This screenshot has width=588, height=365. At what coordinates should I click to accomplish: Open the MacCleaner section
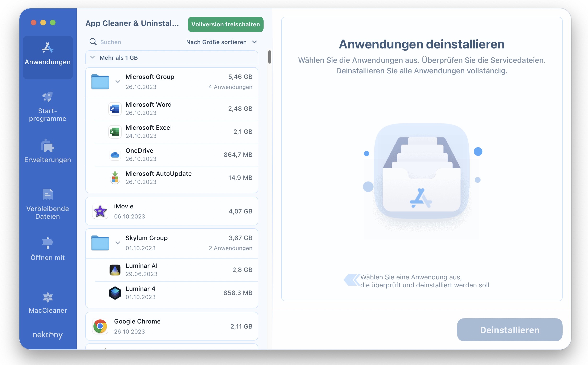[48, 303]
